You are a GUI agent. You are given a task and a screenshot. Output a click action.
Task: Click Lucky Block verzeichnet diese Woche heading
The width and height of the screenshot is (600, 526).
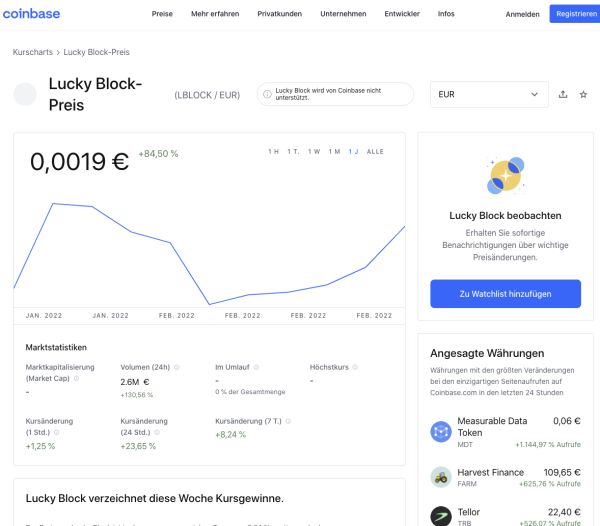[x=155, y=498]
